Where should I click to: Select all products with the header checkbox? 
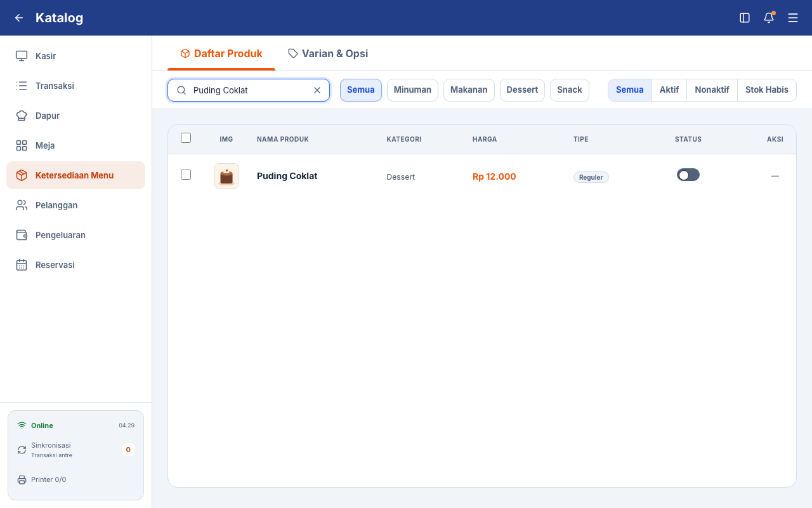tap(186, 138)
